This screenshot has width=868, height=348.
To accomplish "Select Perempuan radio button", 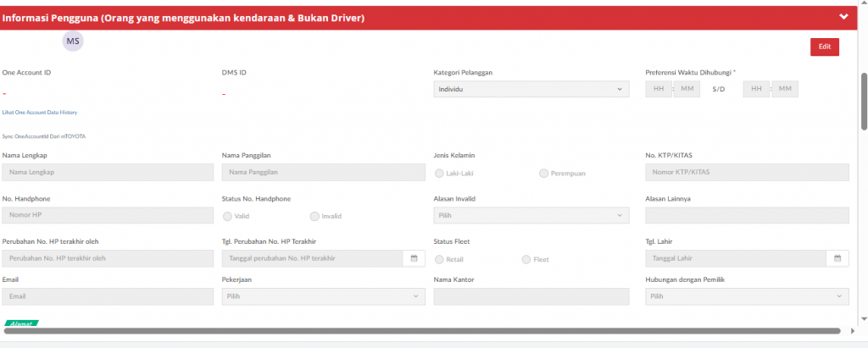I will tap(543, 173).
